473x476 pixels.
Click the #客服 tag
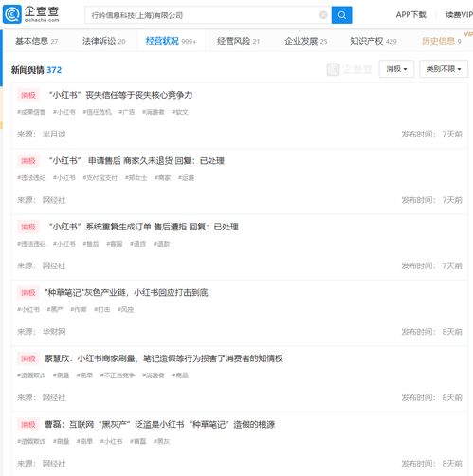[115, 244]
